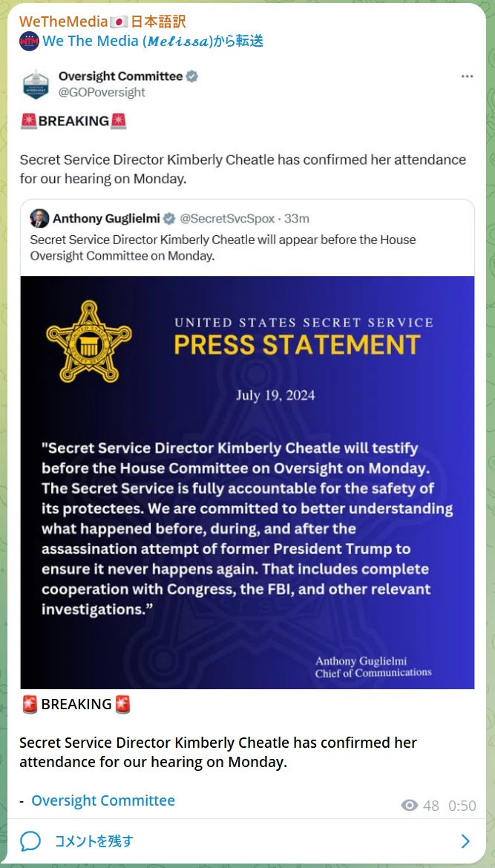Image resolution: width=495 pixels, height=868 pixels.
Task: Follow the Oversight Committee link at bottom
Action: [x=103, y=800]
